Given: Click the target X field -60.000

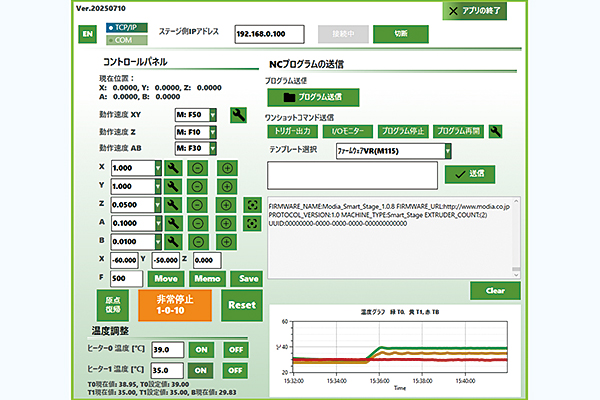Looking at the screenshot, I should 124,260.
